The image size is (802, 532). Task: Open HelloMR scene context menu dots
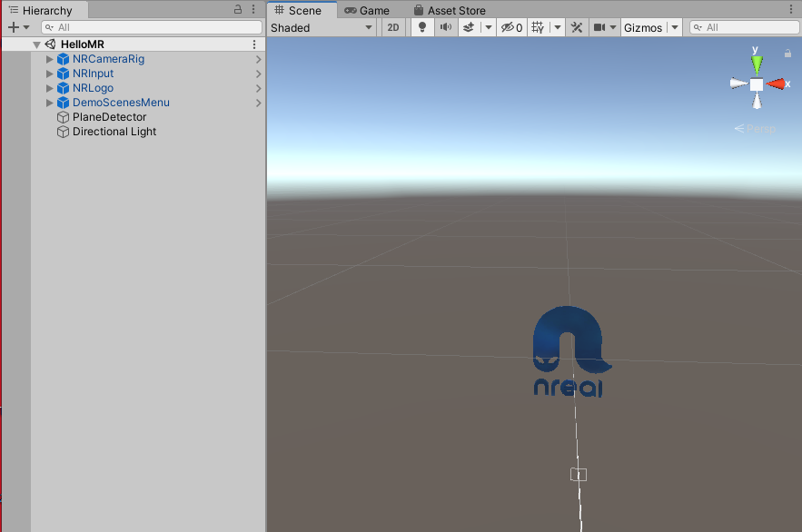pos(254,44)
